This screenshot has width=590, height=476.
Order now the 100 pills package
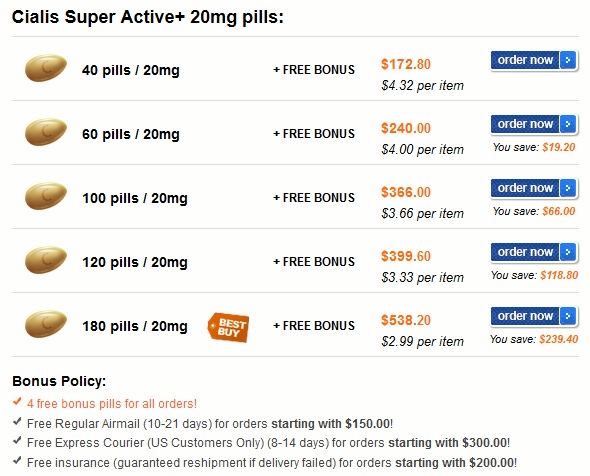click(534, 188)
